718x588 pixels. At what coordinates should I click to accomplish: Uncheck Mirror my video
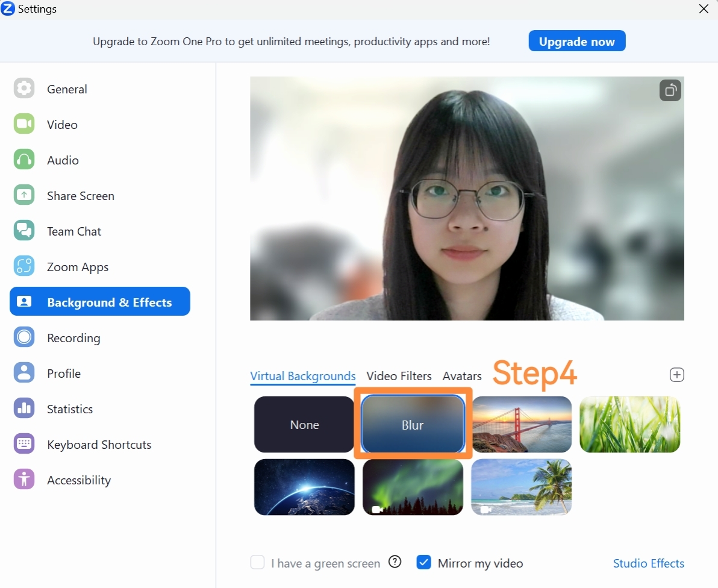[423, 562]
